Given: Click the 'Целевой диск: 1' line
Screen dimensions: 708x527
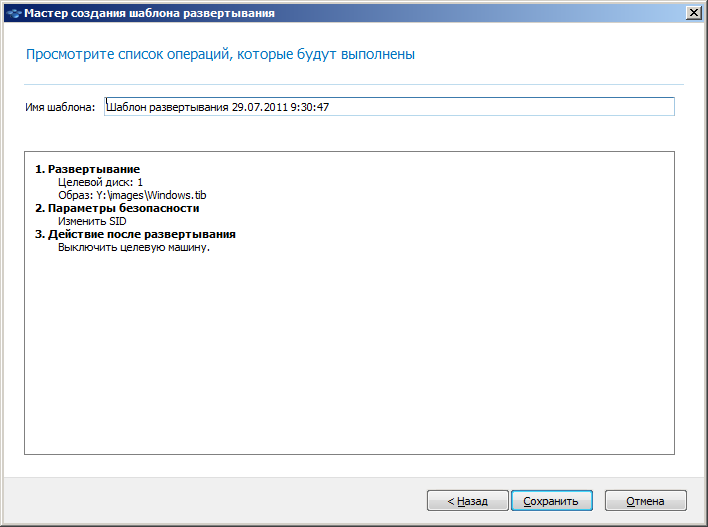Looking at the screenshot, I should [100, 182].
